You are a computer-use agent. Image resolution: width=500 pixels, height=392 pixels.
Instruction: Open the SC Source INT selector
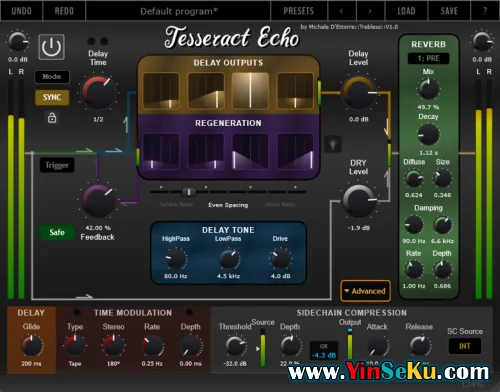click(x=465, y=346)
